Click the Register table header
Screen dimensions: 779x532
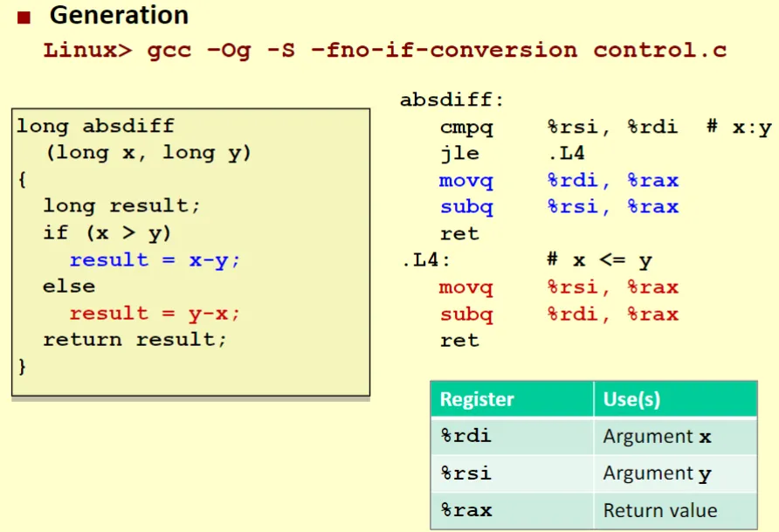point(477,399)
